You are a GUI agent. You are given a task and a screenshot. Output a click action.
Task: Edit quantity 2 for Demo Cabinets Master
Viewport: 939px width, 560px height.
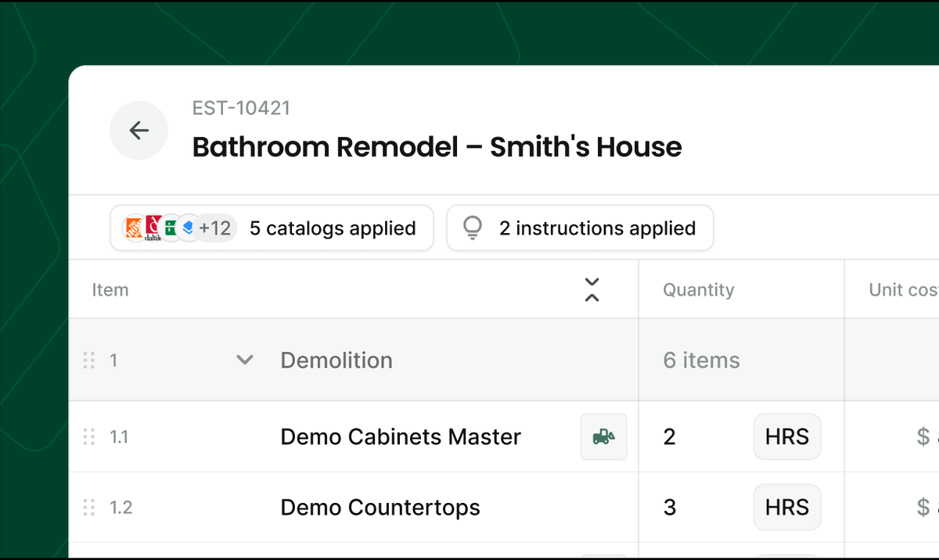tap(669, 436)
